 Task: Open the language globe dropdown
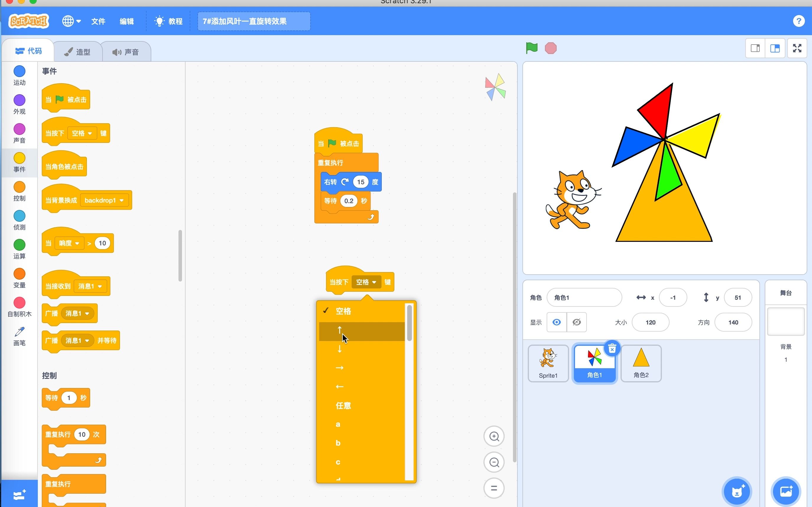pos(71,21)
